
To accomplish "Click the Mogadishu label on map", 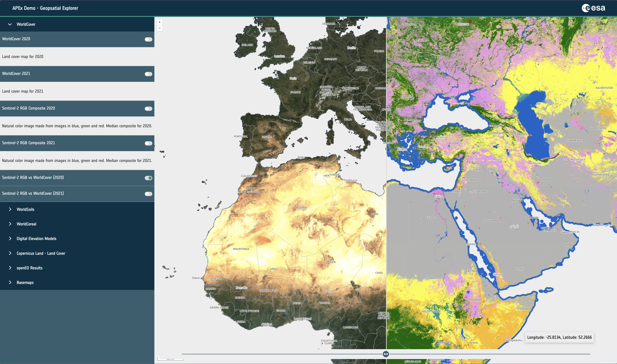I will coord(515,340).
